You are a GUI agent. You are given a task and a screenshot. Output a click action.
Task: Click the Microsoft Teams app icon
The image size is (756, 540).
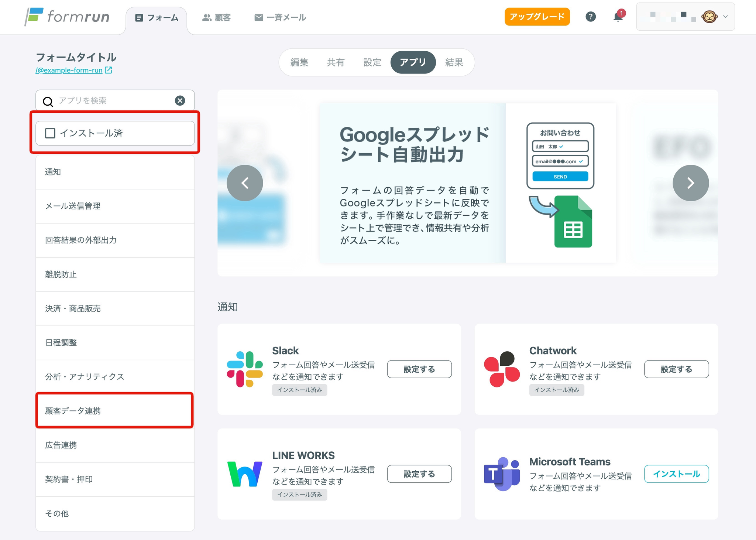502,474
